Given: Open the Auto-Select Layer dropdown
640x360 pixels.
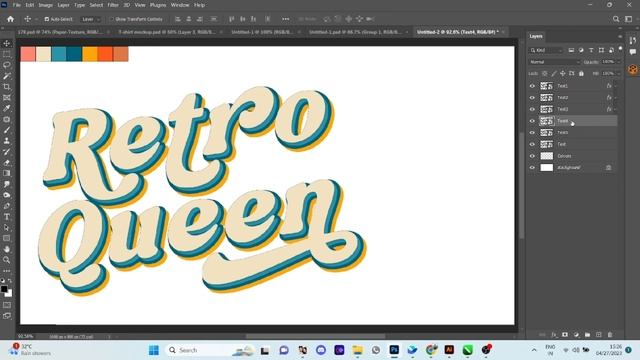Looking at the screenshot, I should [x=91, y=19].
